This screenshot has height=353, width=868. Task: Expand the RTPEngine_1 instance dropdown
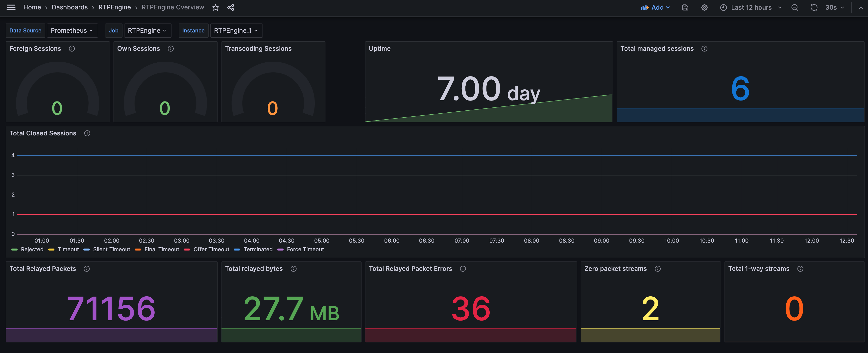tap(236, 30)
